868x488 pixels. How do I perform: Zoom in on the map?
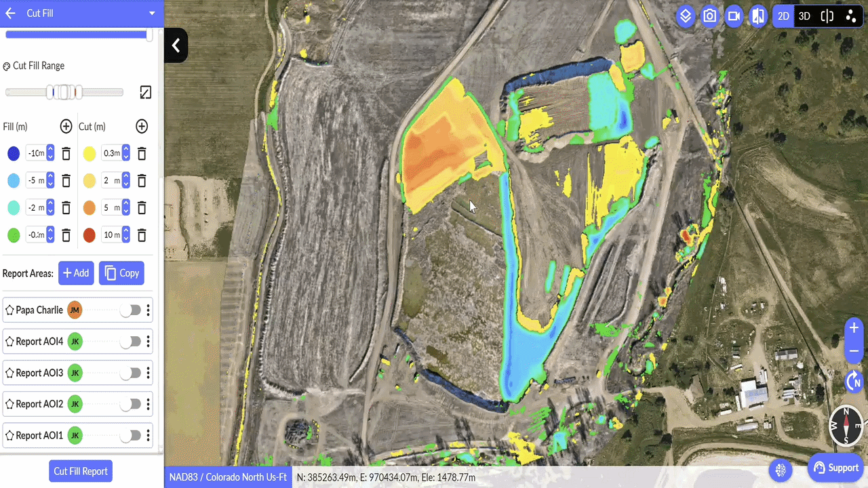tap(854, 328)
